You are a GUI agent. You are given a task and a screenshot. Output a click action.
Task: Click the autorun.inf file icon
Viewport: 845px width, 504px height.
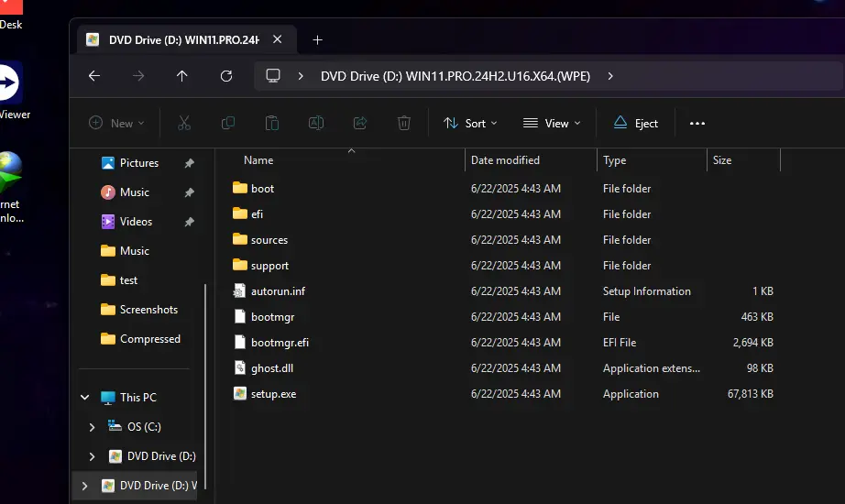[239, 291]
